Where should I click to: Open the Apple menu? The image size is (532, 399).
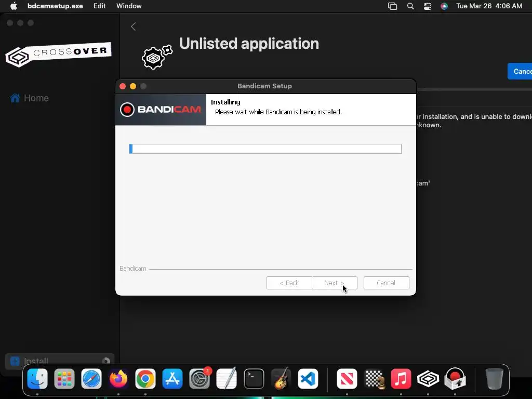pos(14,6)
